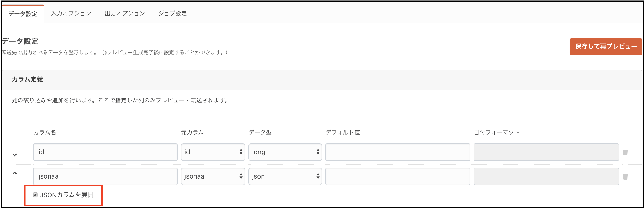
Task: Switch to the ジョブ設定 tab
Action: click(x=172, y=13)
